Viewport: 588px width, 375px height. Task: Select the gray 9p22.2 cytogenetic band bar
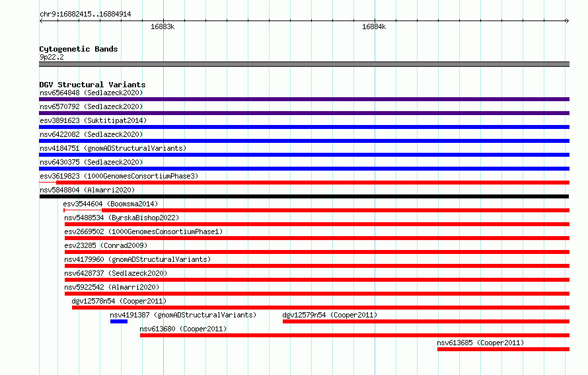point(304,64)
